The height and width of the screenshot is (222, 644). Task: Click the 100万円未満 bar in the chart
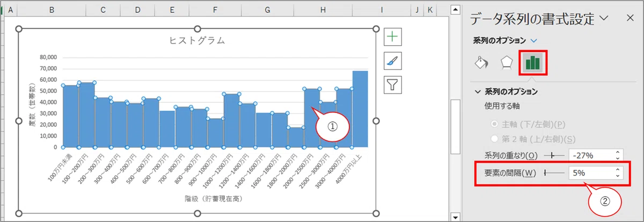[70, 116]
